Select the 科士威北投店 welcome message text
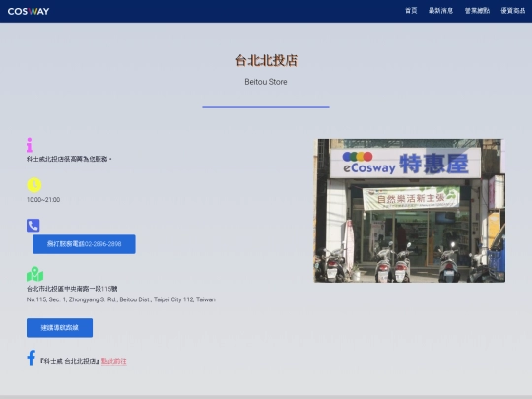The height and width of the screenshot is (399, 532). tap(69, 159)
